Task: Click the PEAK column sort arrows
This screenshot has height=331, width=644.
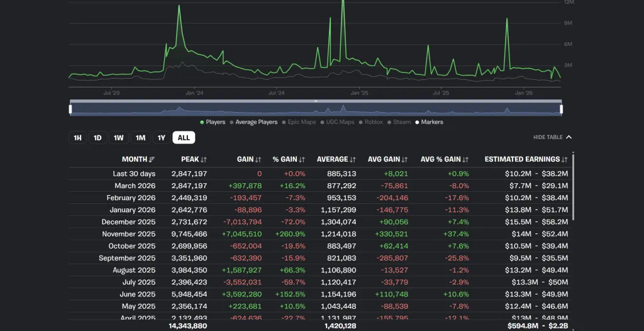Action: pyautogui.click(x=204, y=160)
